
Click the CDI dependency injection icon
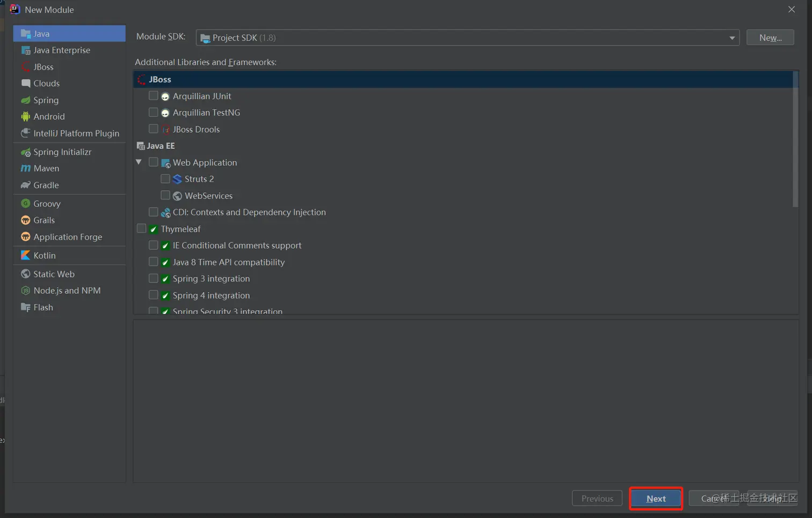pos(166,213)
